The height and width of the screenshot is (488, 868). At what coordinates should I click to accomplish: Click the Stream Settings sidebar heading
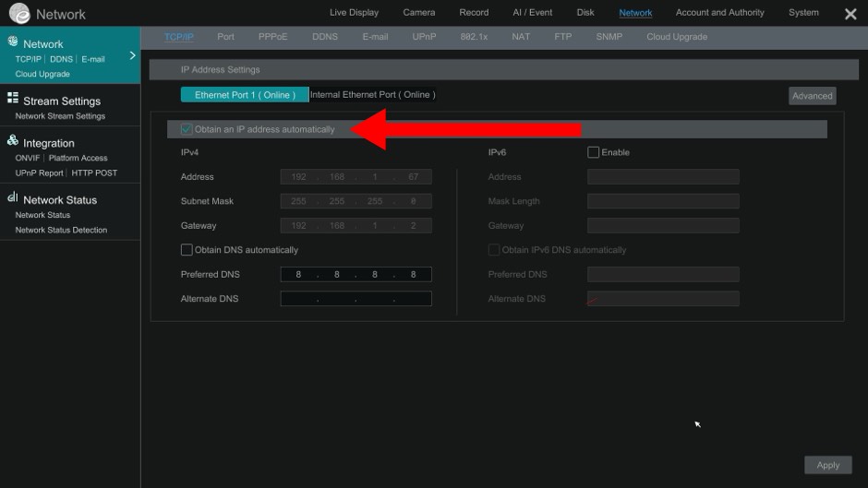tap(62, 101)
